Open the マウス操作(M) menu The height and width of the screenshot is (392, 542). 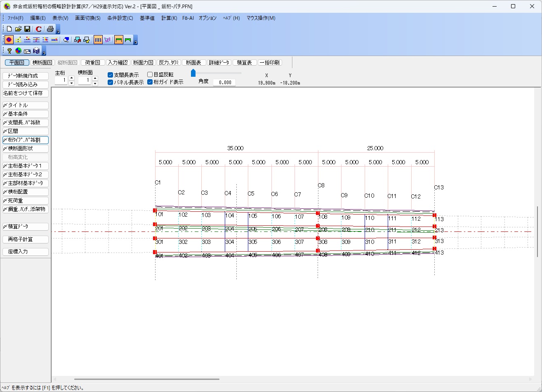[261, 18]
